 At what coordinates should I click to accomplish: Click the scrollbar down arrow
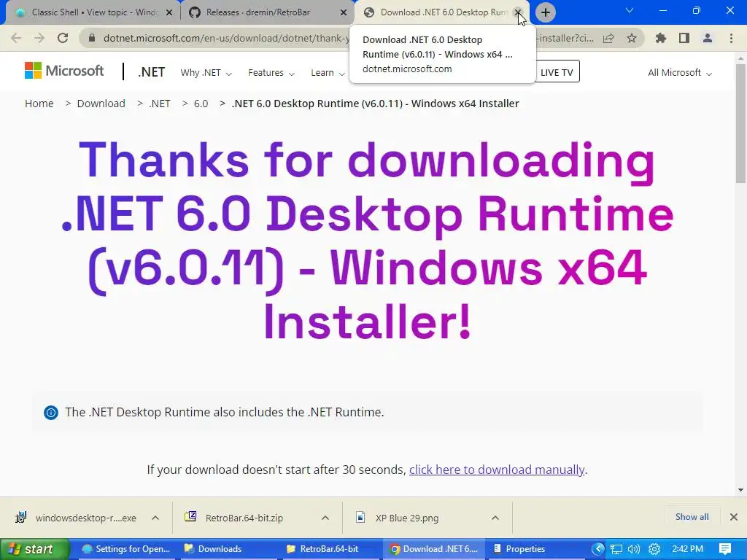pos(740,489)
